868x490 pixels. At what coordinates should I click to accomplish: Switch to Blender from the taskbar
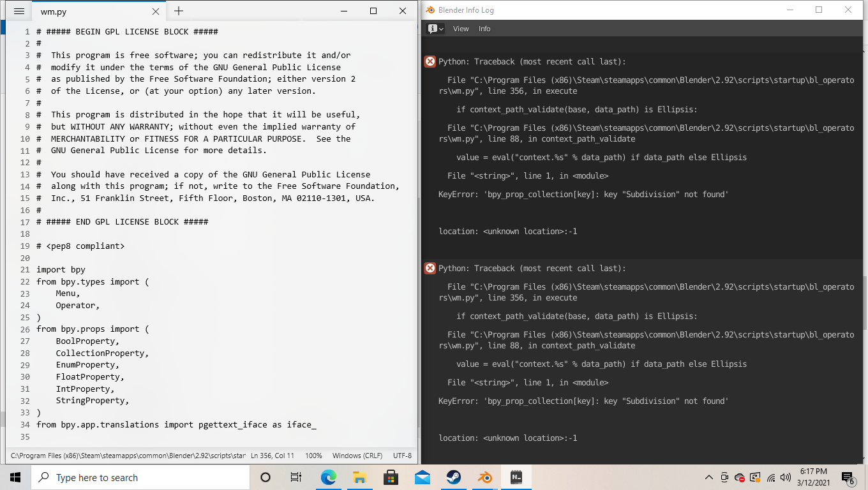pyautogui.click(x=485, y=477)
